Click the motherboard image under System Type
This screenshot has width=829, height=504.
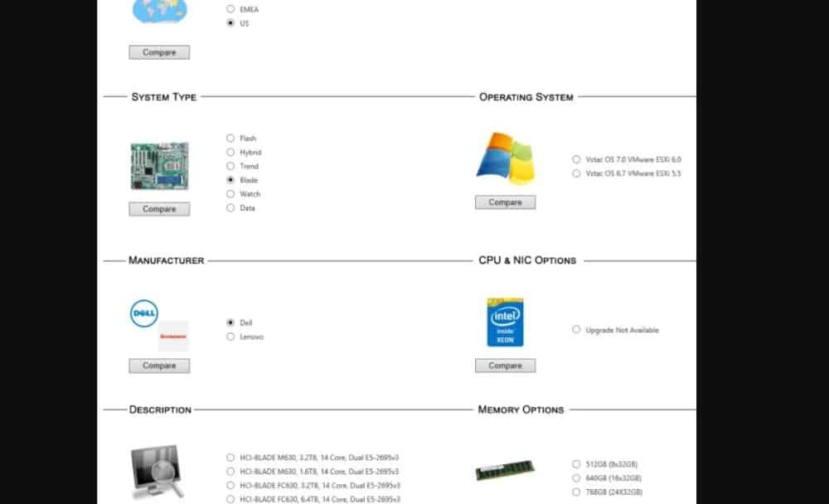[x=159, y=167]
